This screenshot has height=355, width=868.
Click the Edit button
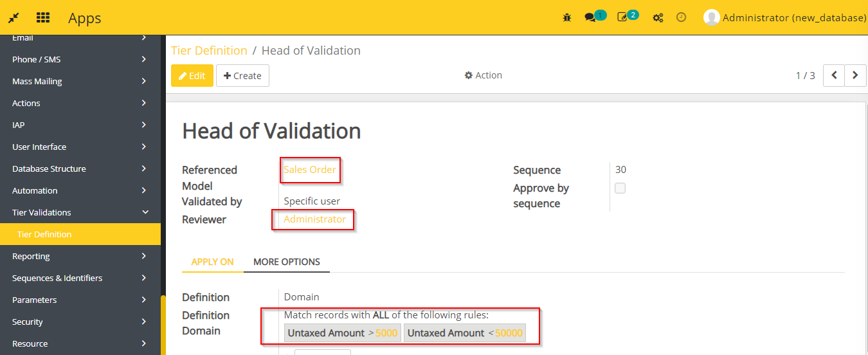pyautogui.click(x=192, y=75)
